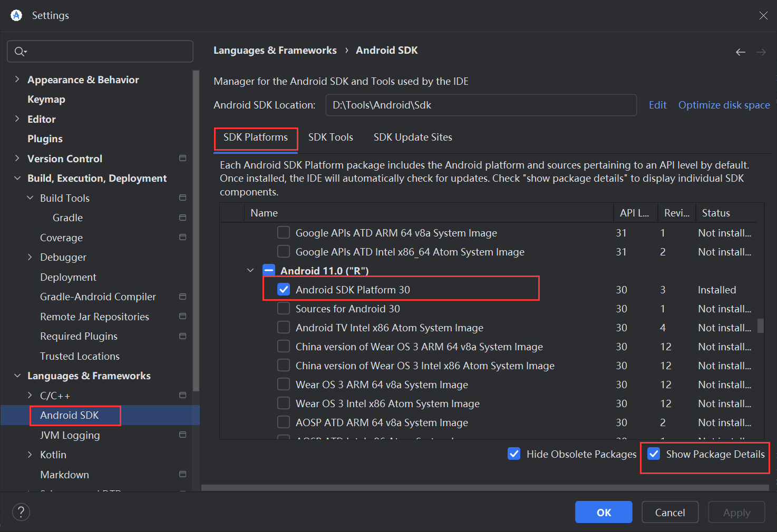Close the Settings dialog window
Viewport: 777px width, 532px height.
click(763, 15)
